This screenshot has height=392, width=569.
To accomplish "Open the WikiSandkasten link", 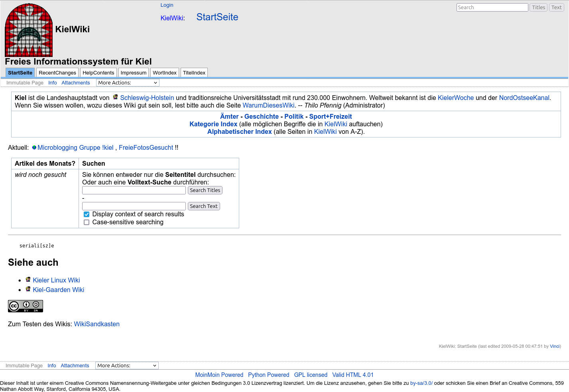I will point(97,324).
